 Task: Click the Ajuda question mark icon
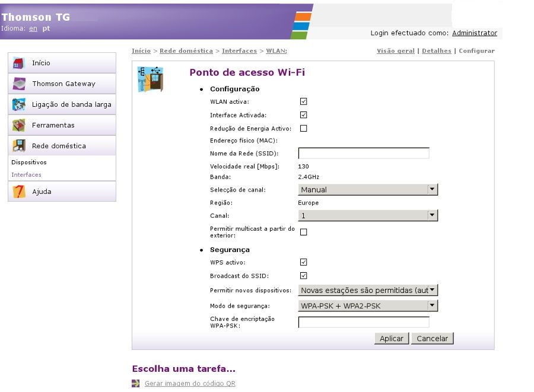pos(19,191)
